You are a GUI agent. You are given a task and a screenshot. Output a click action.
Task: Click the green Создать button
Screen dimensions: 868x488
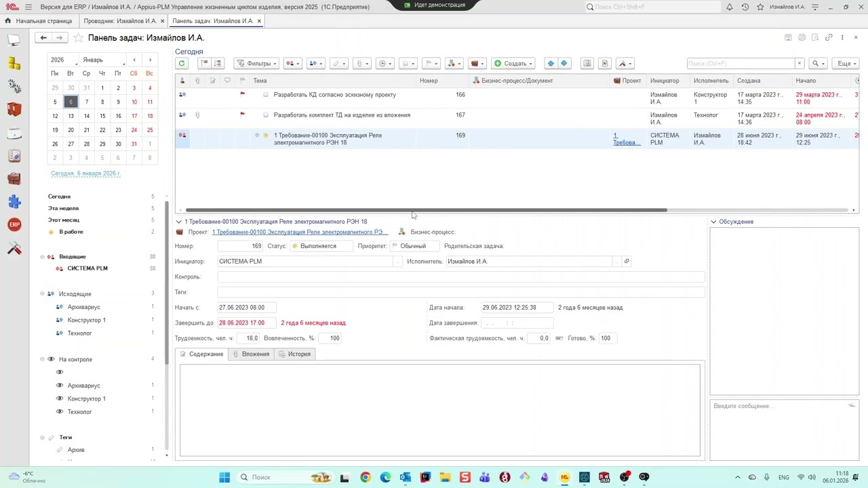pos(513,63)
